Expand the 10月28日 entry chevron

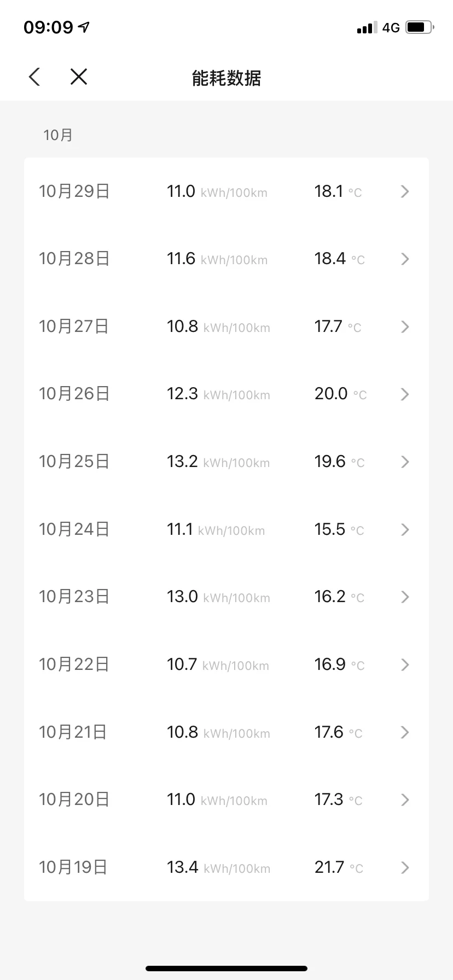tap(405, 259)
